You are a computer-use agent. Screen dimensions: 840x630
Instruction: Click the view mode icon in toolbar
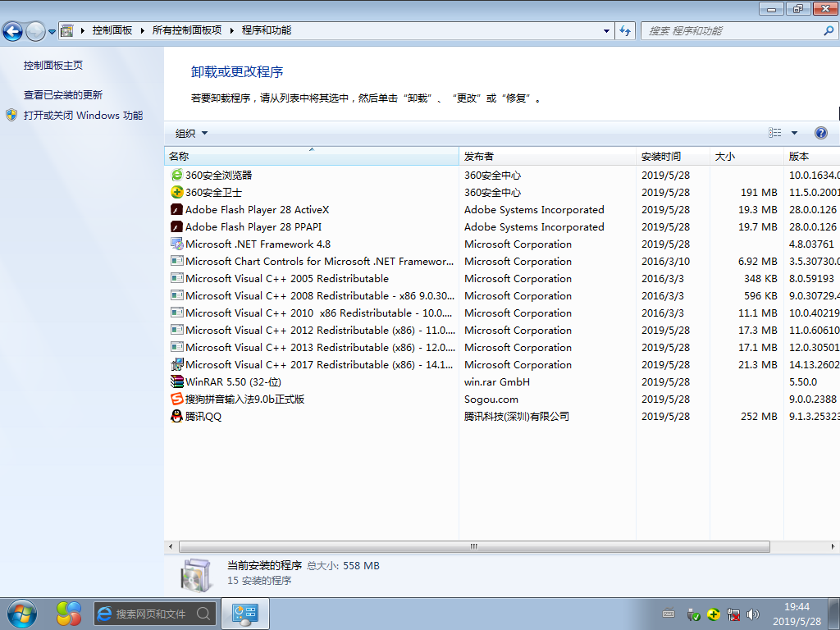[774, 133]
